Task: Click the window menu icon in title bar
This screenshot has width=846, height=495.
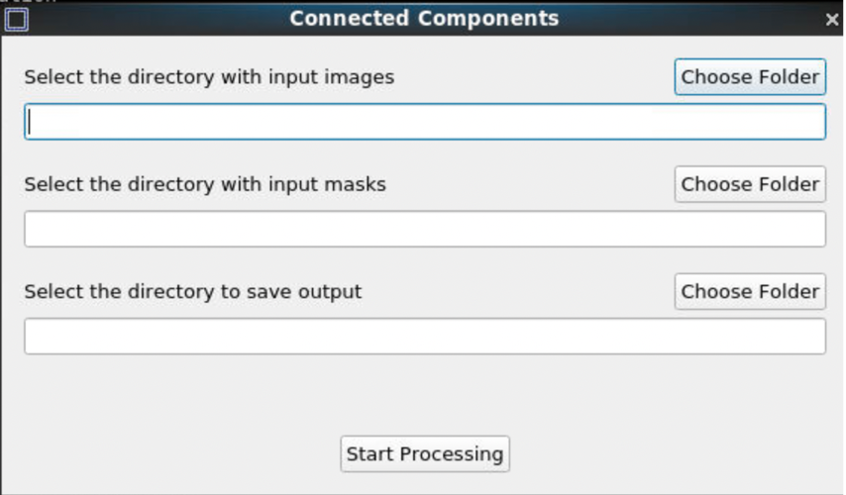Action: [x=17, y=18]
